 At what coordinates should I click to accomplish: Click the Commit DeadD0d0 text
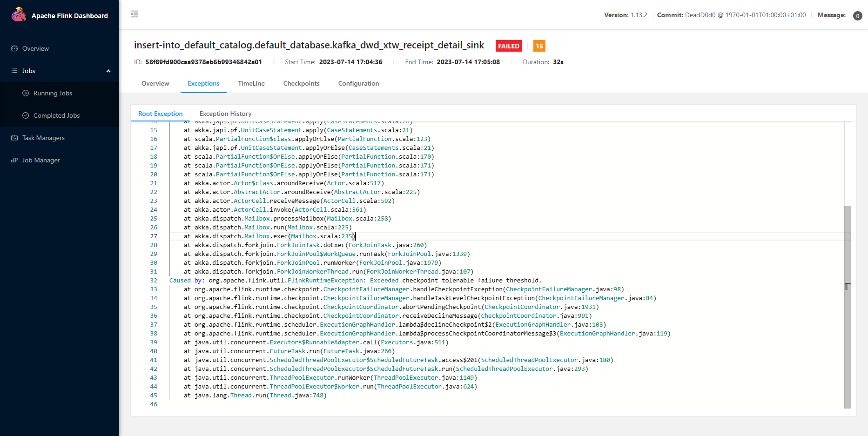click(x=731, y=15)
